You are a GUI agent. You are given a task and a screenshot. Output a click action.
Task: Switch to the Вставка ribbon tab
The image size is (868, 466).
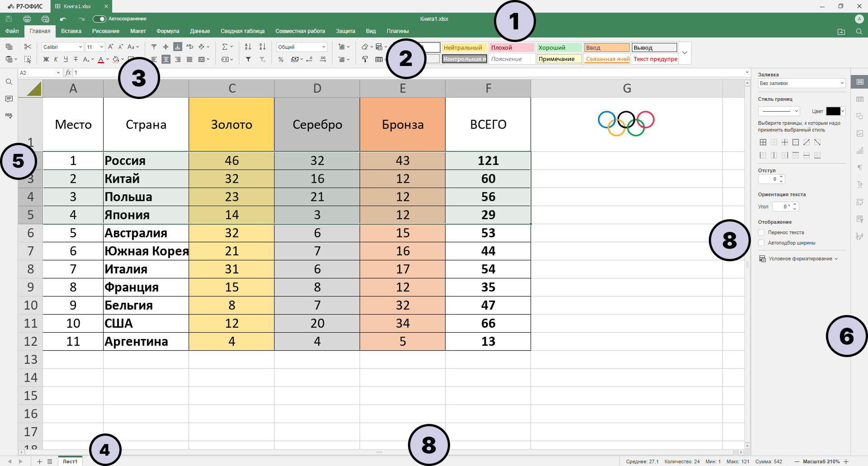click(x=71, y=31)
